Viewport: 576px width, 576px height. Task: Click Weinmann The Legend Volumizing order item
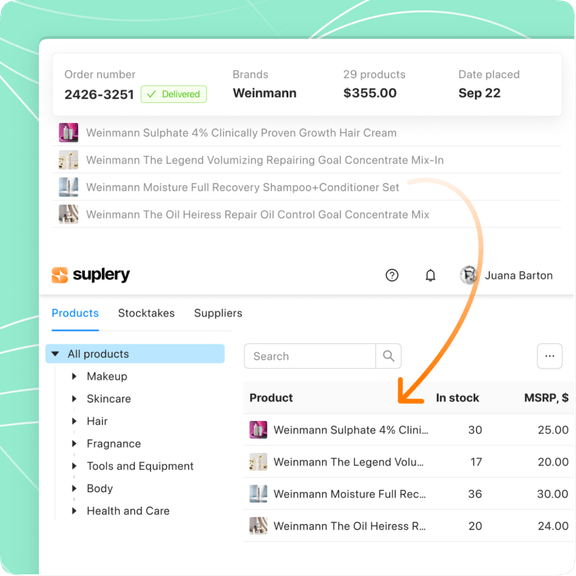click(x=265, y=160)
